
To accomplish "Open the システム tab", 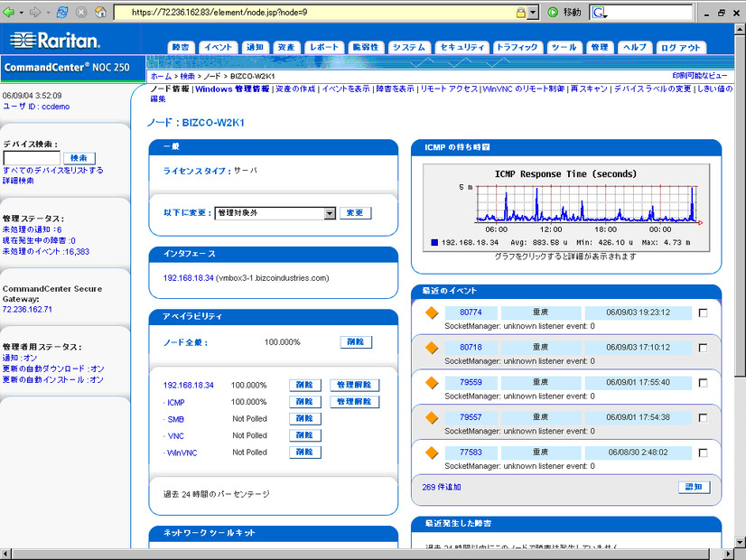I will click(409, 47).
